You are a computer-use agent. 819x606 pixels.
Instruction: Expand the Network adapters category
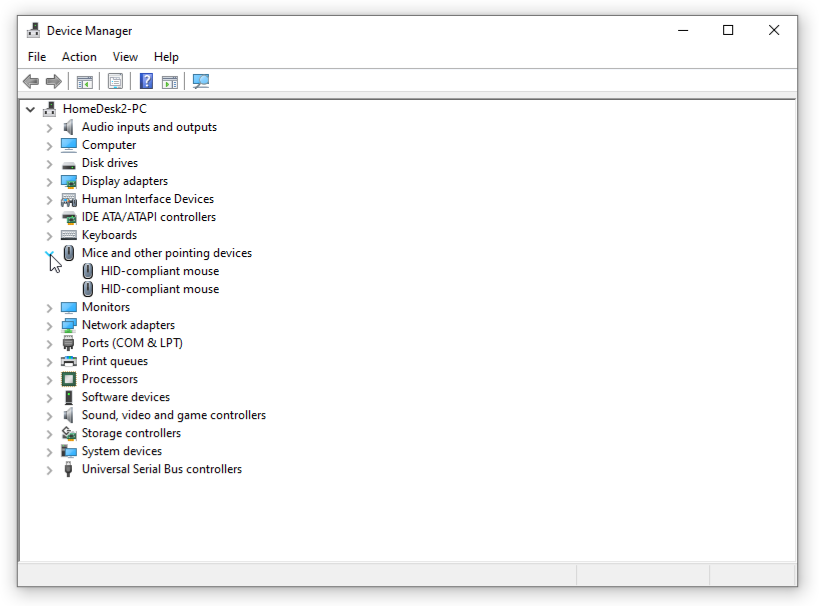pos(49,326)
